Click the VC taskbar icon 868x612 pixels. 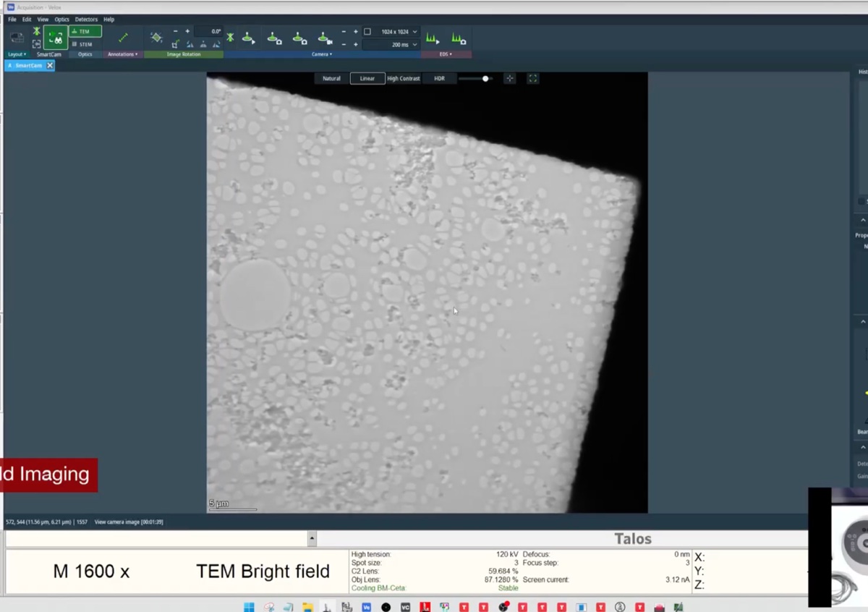[x=406, y=607]
